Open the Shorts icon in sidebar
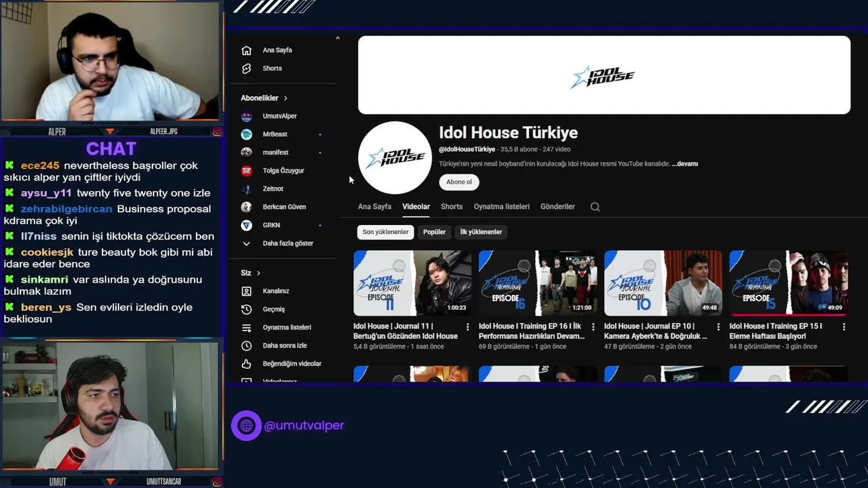Image resolution: width=868 pixels, height=488 pixels. click(247, 68)
